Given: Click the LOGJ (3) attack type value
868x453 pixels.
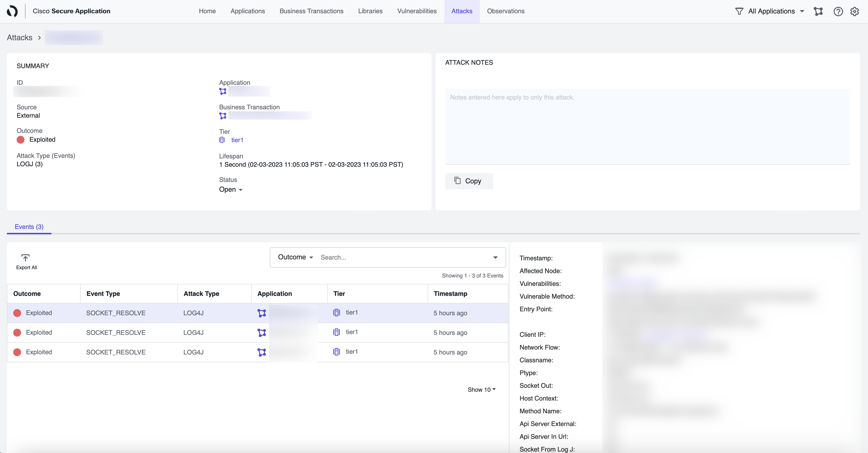Looking at the screenshot, I should point(30,164).
